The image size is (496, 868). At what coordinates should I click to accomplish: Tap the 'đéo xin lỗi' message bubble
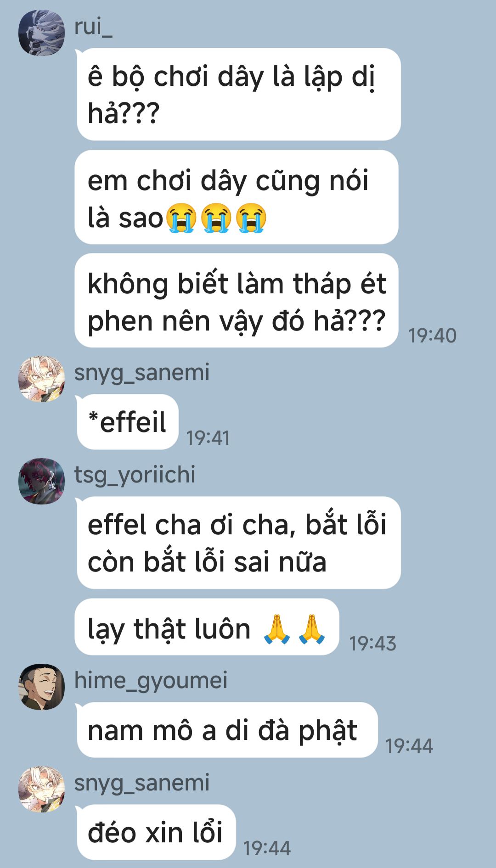pyautogui.click(x=156, y=832)
